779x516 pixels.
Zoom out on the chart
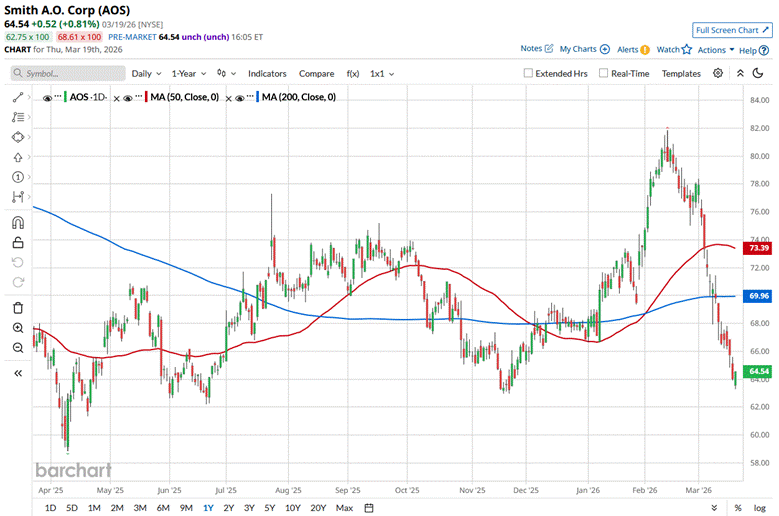pyautogui.click(x=18, y=348)
